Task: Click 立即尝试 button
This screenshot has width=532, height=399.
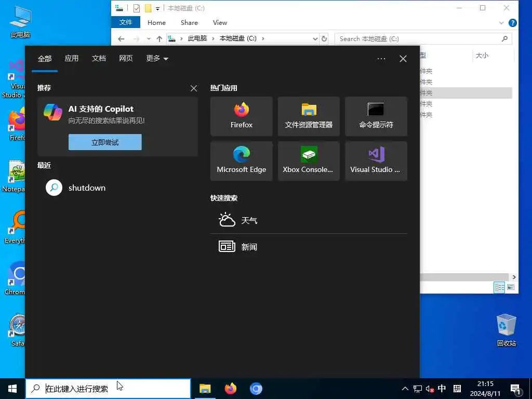Action: point(105,142)
